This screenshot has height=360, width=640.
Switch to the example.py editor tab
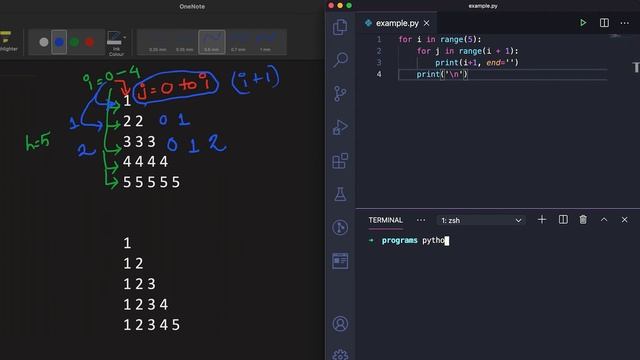coord(397,23)
